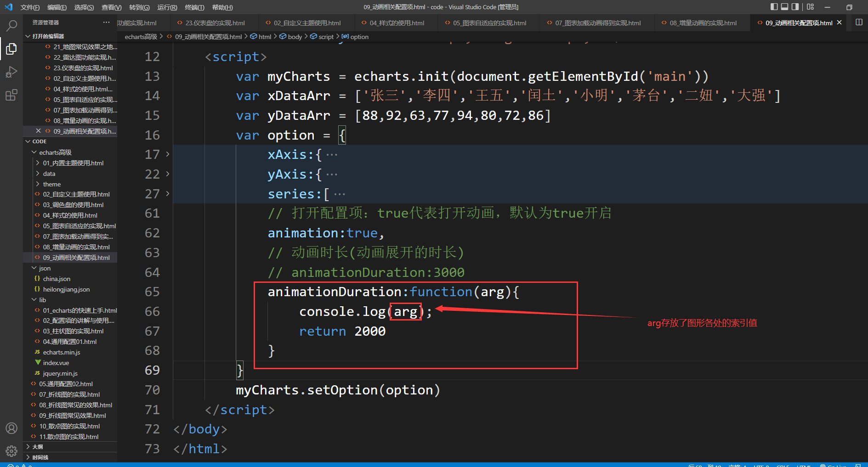Open the 编辑(E) menu

57,7
